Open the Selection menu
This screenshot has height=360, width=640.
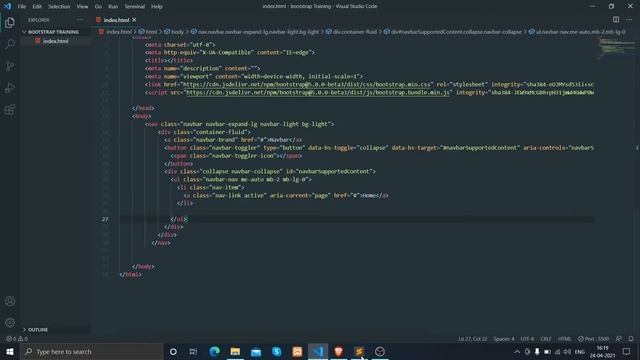point(59,7)
